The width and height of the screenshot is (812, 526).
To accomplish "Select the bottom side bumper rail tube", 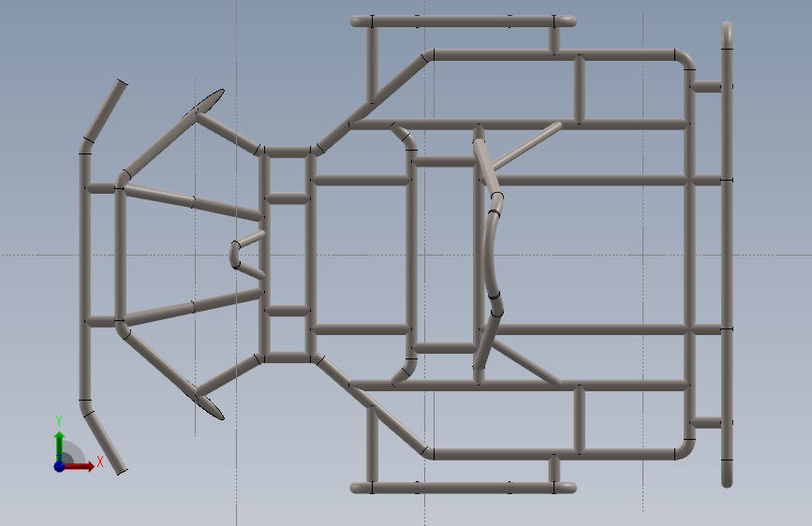I will (x=463, y=488).
